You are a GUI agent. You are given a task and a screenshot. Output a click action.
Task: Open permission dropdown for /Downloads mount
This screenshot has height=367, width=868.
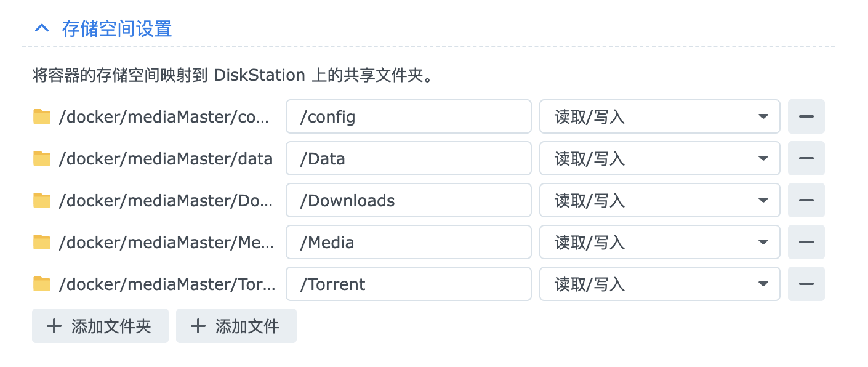(x=659, y=200)
